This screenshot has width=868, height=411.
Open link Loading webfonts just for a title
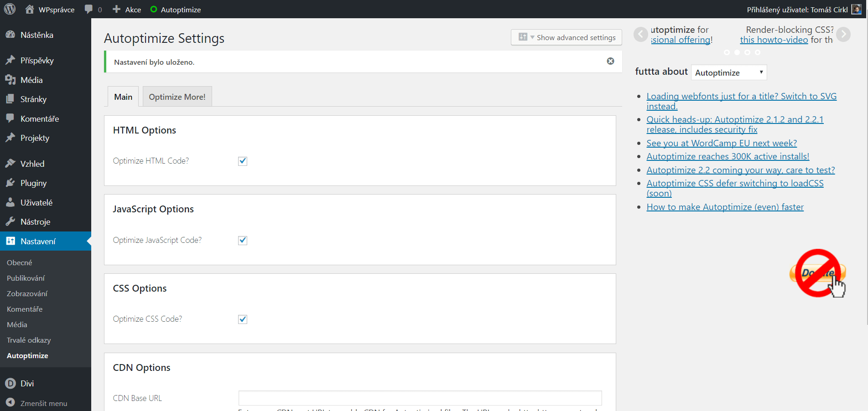click(x=742, y=101)
